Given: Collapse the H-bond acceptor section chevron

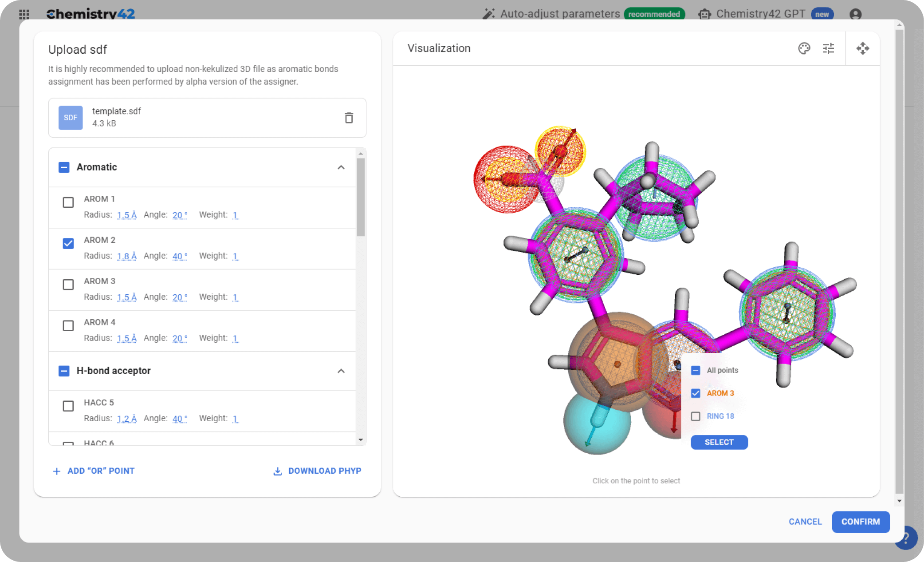Looking at the screenshot, I should 341,371.
